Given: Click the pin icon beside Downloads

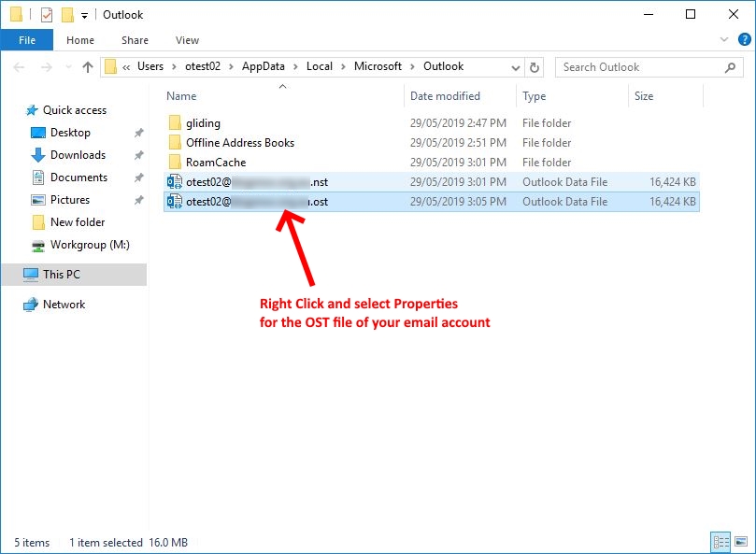Looking at the screenshot, I should (139, 155).
